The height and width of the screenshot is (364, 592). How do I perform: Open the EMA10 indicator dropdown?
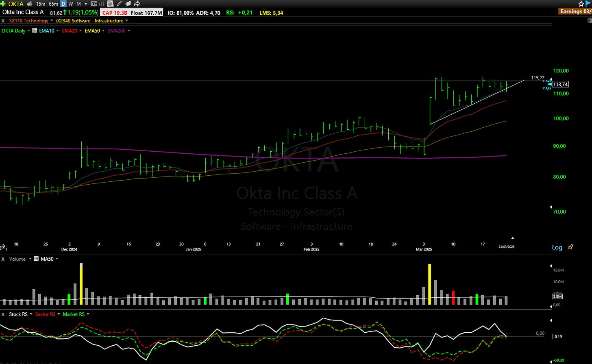[x=57, y=31]
